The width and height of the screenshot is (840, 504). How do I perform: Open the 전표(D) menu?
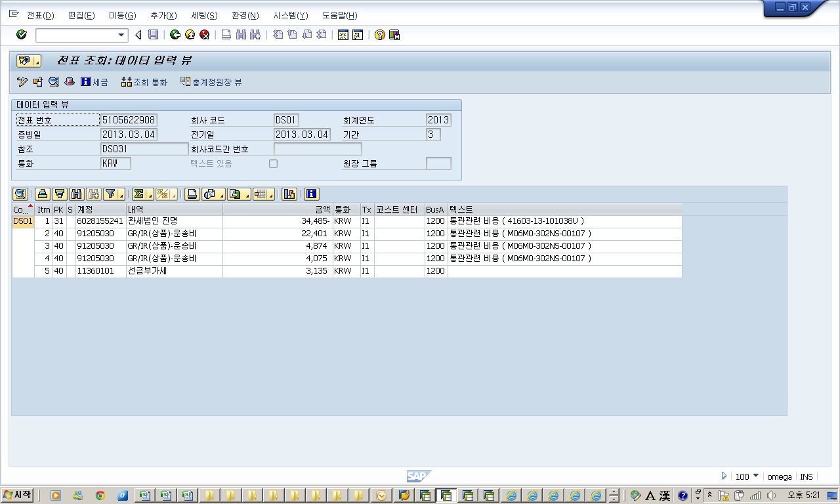pyautogui.click(x=40, y=15)
